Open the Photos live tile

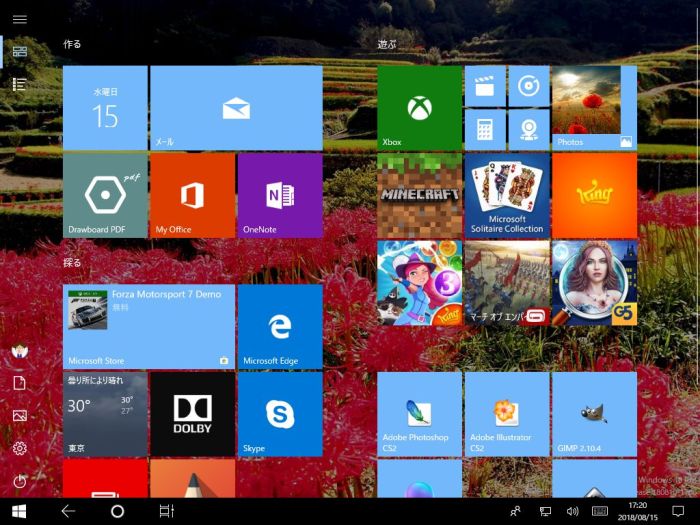[594, 108]
